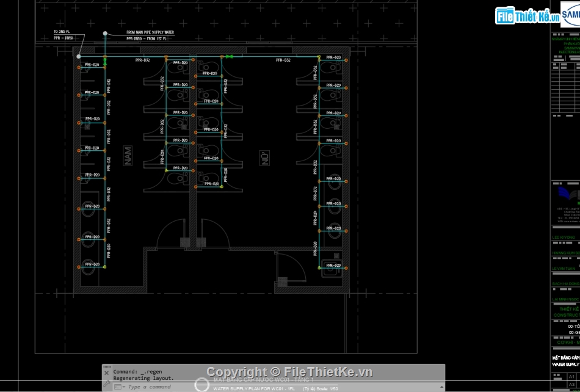Viewport: 580px width, 392px height.
Task: Select the 'TO 2ND FL' annotation
Action: click(62, 32)
